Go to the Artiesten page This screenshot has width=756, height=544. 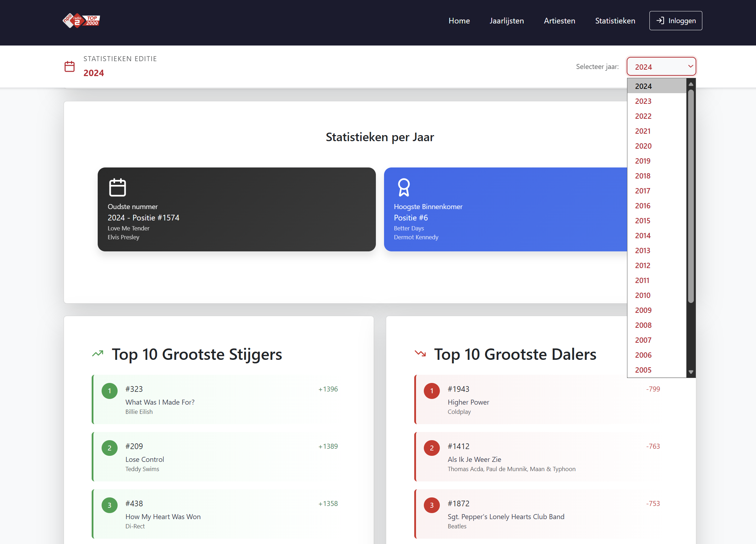[x=559, y=21]
